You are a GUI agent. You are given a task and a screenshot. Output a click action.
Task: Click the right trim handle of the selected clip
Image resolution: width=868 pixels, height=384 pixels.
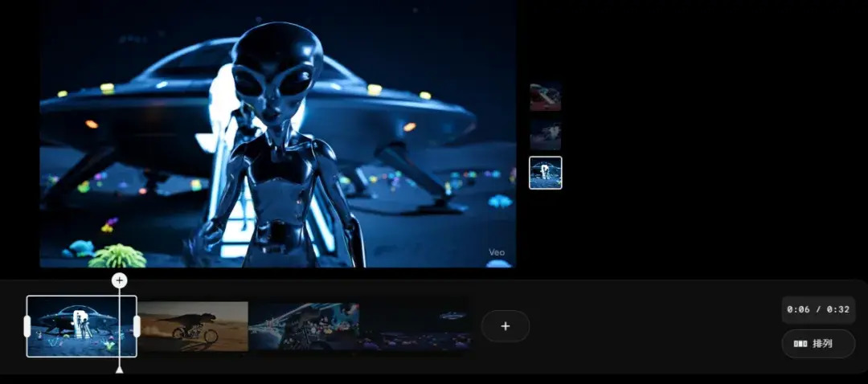point(137,326)
